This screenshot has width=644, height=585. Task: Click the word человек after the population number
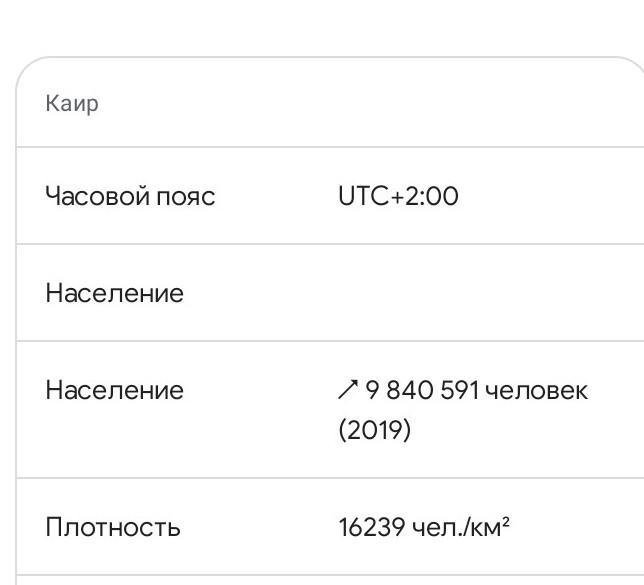tap(537, 390)
